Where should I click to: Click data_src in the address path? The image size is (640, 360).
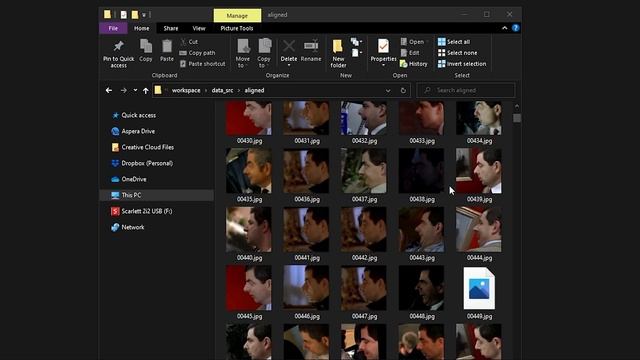(222, 90)
